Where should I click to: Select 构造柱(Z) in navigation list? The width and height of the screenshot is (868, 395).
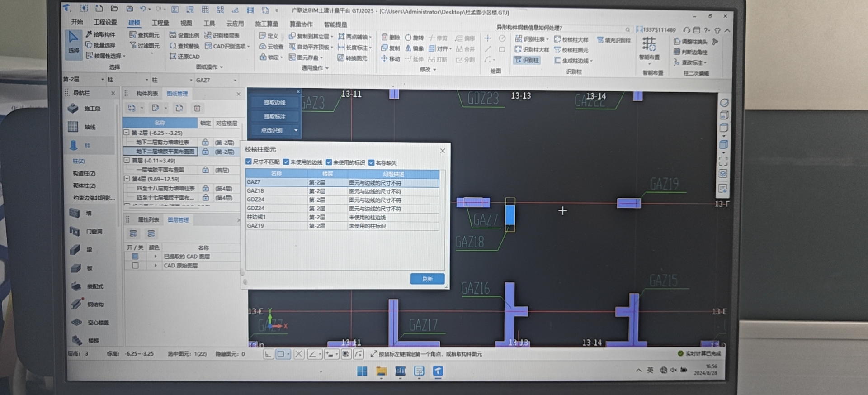[x=84, y=173]
